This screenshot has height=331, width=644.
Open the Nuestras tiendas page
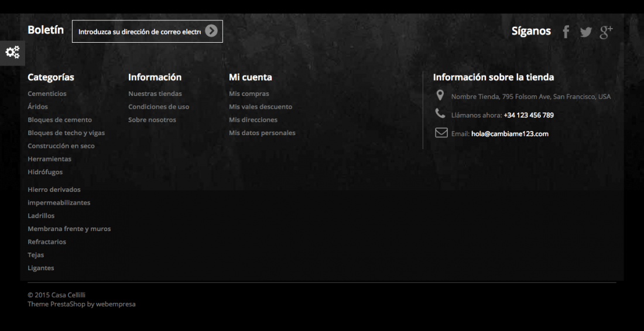[x=155, y=94]
